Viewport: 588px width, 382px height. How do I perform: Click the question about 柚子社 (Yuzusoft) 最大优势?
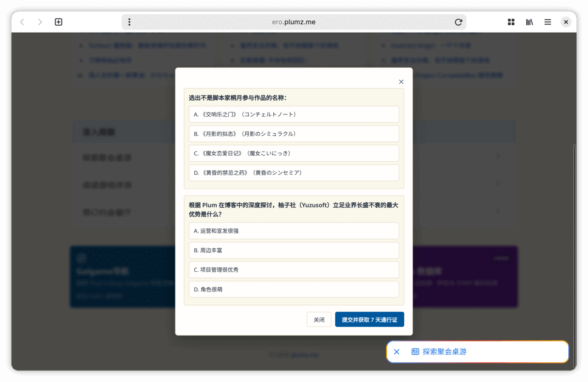(294, 210)
